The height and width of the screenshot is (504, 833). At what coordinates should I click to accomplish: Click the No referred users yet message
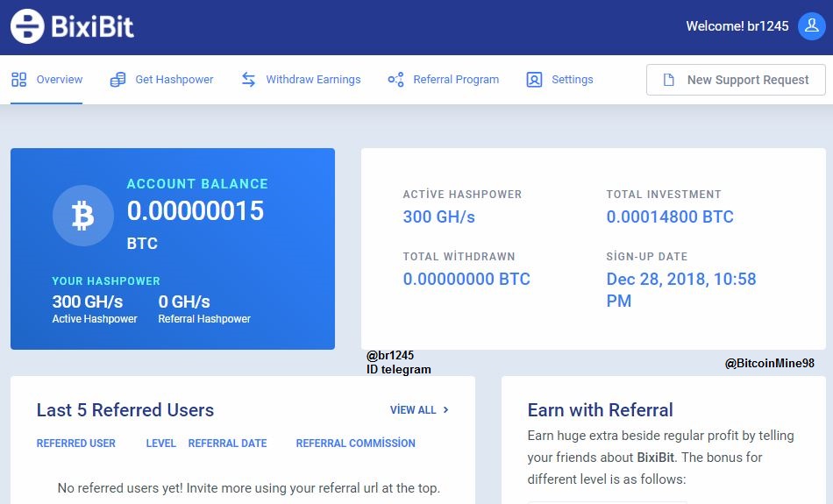tap(249, 487)
